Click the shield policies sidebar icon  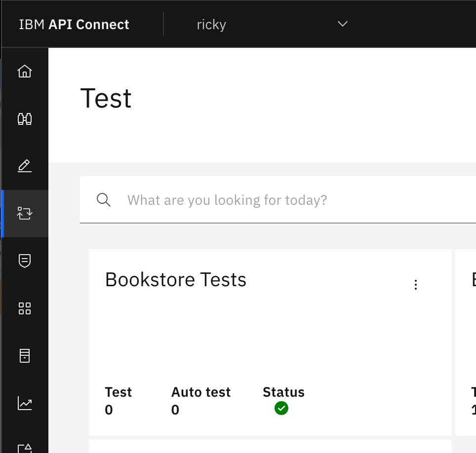click(x=25, y=261)
